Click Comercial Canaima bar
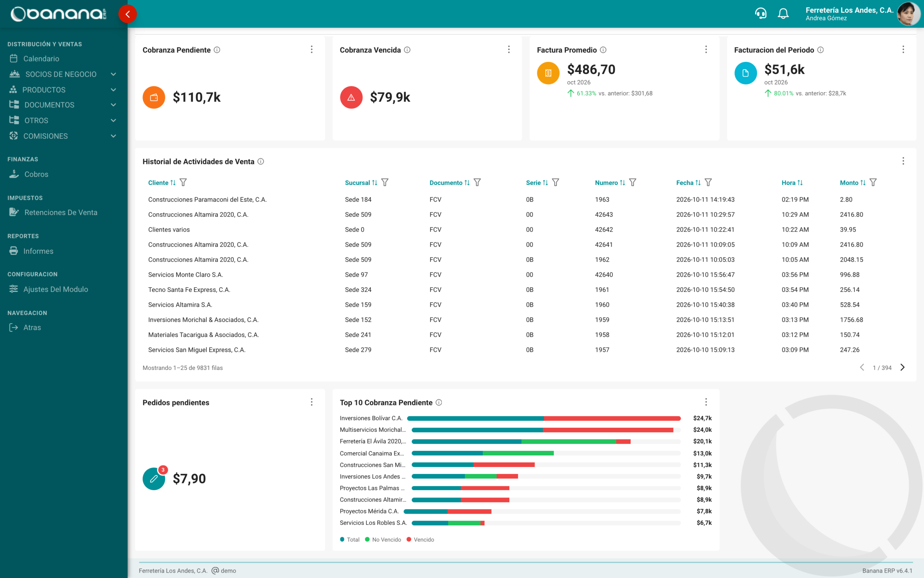 click(483, 453)
